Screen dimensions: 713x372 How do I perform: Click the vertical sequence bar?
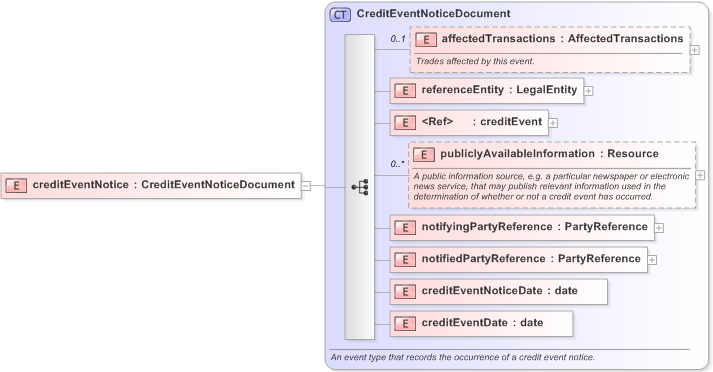click(359, 187)
